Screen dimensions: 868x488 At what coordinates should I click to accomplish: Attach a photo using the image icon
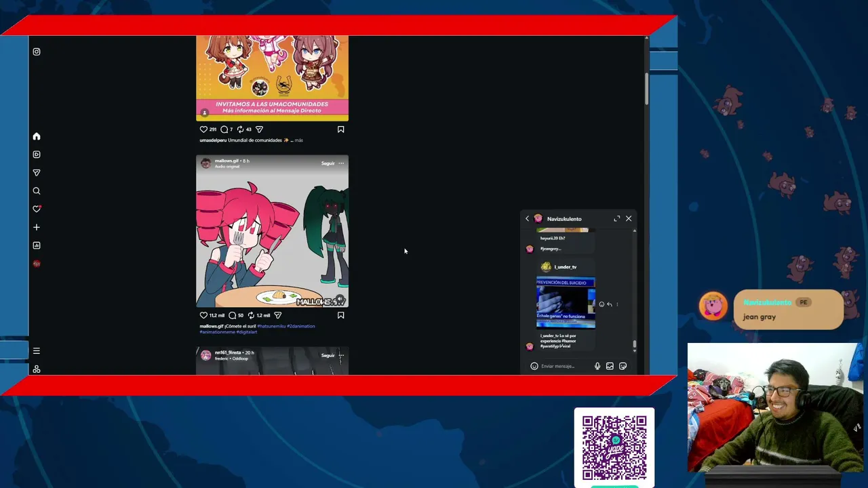pyautogui.click(x=610, y=366)
